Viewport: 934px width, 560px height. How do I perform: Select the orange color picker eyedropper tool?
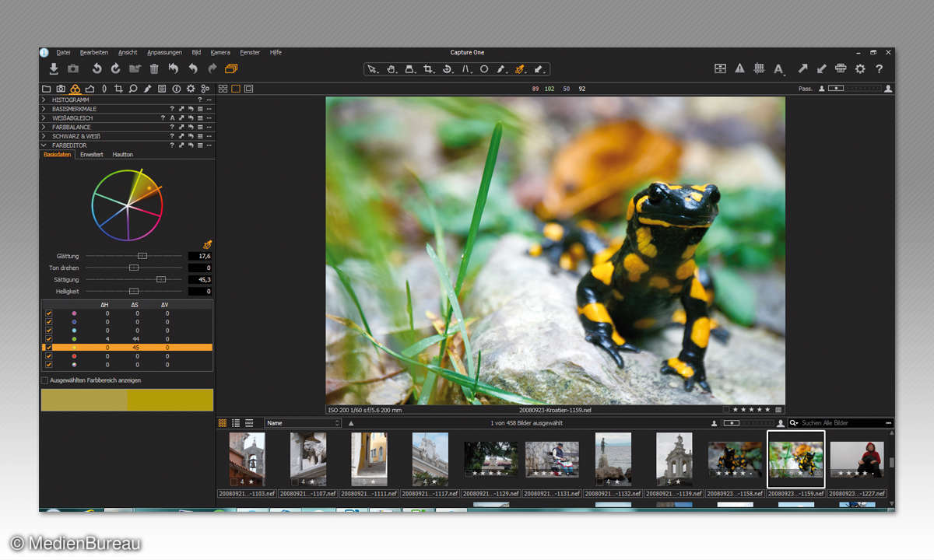(x=520, y=69)
